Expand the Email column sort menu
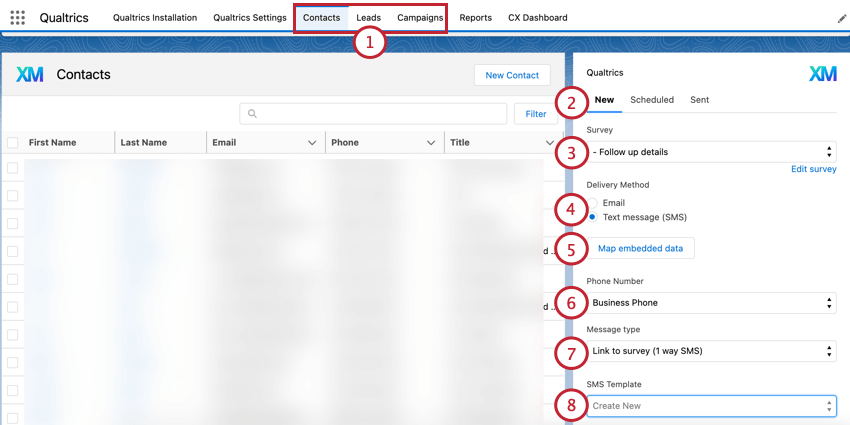The width and height of the screenshot is (850, 425). (x=311, y=143)
